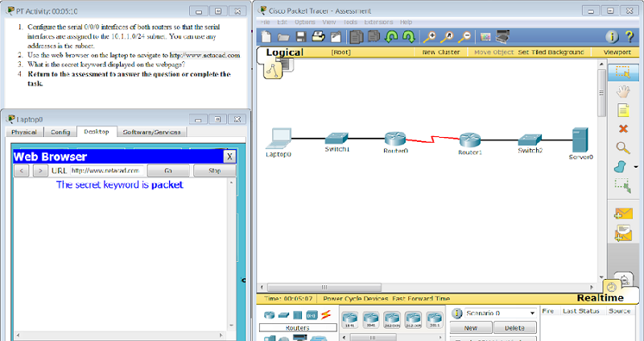Choose the Draw Polygon shape tool
The height and width of the screenshot is (341, 644).
tap(621, 167)
